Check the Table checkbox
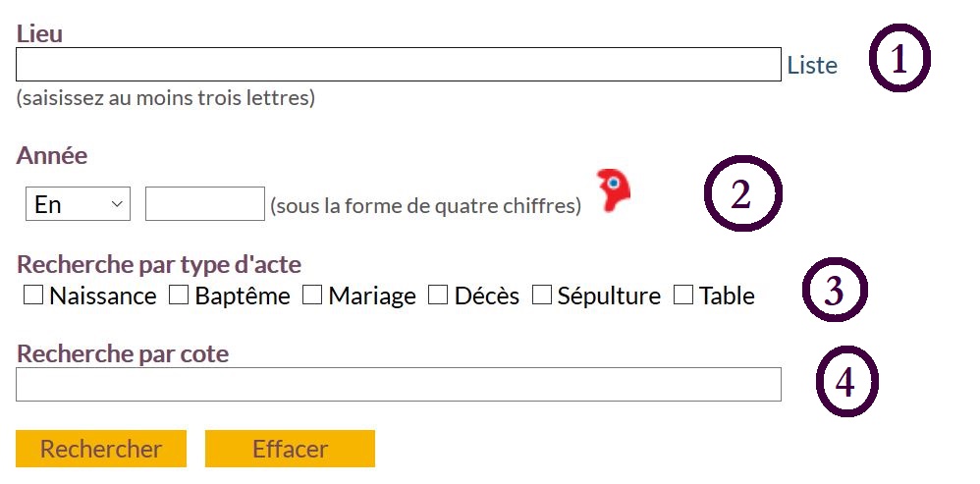Viewport: 980px width, 484px height. pos(683,295)
